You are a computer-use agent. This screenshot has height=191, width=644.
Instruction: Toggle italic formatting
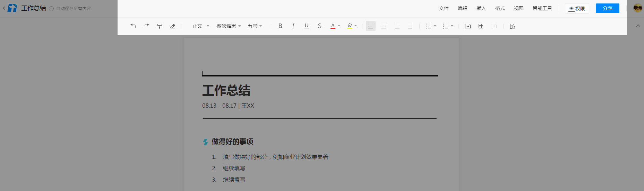[x=293, y=26]
